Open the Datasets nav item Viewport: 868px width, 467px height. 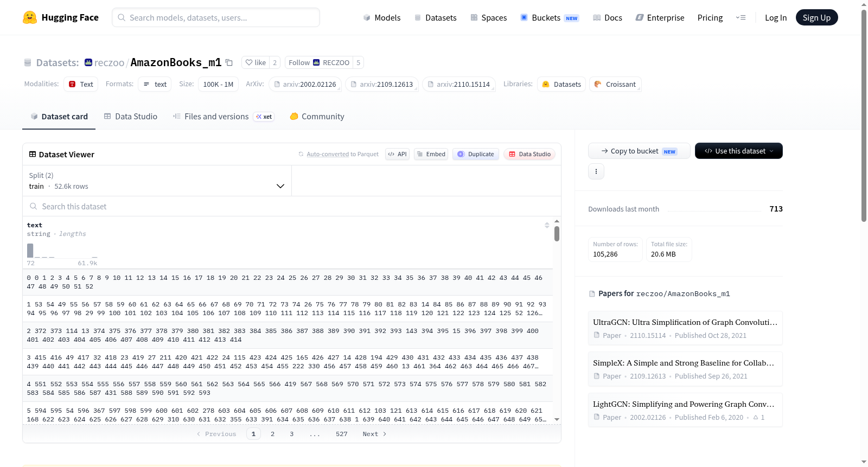pyautogui.click(x=436, y=18)
